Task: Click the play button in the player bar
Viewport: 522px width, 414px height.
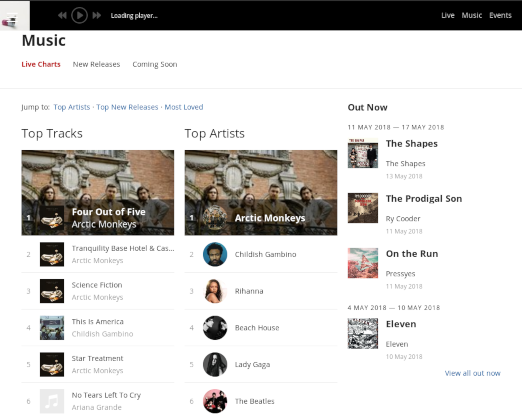Action: (79, 15)
